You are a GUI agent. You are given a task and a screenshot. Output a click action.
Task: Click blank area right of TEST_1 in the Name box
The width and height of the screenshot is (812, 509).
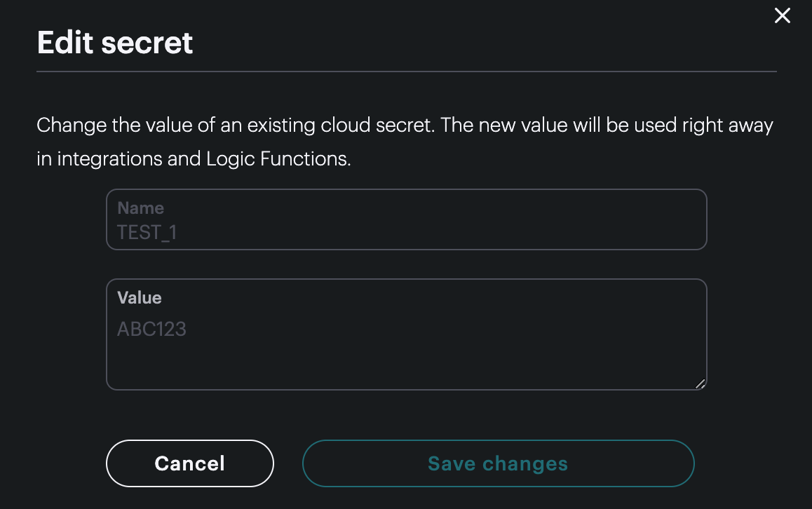[x=440, y=233]
